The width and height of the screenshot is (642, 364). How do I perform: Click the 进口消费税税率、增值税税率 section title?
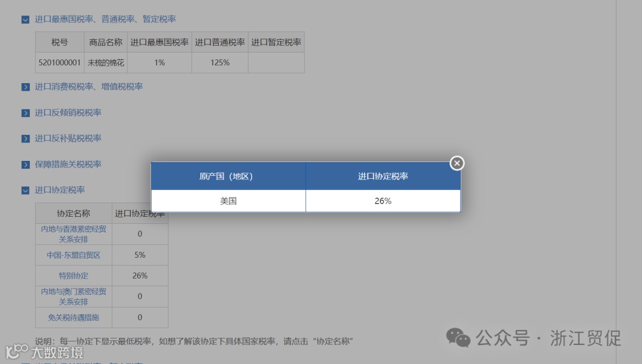point(89,87)
